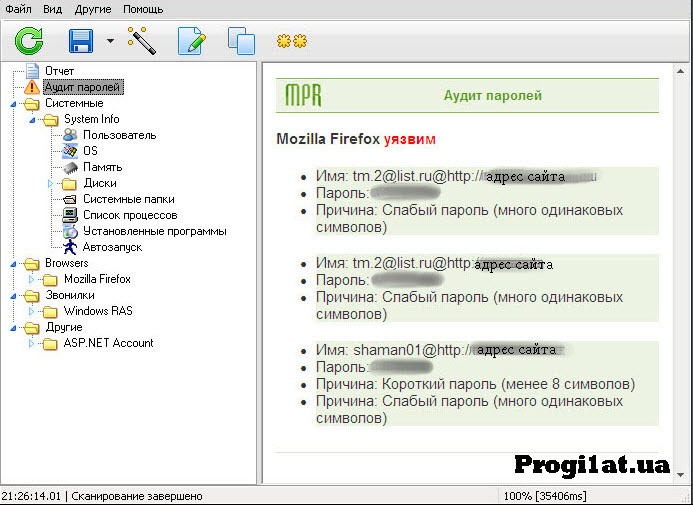Image resolution: width=693 pixels, height=505 pixels.
Task: Select the OS tree item
Action: [90, 151]
